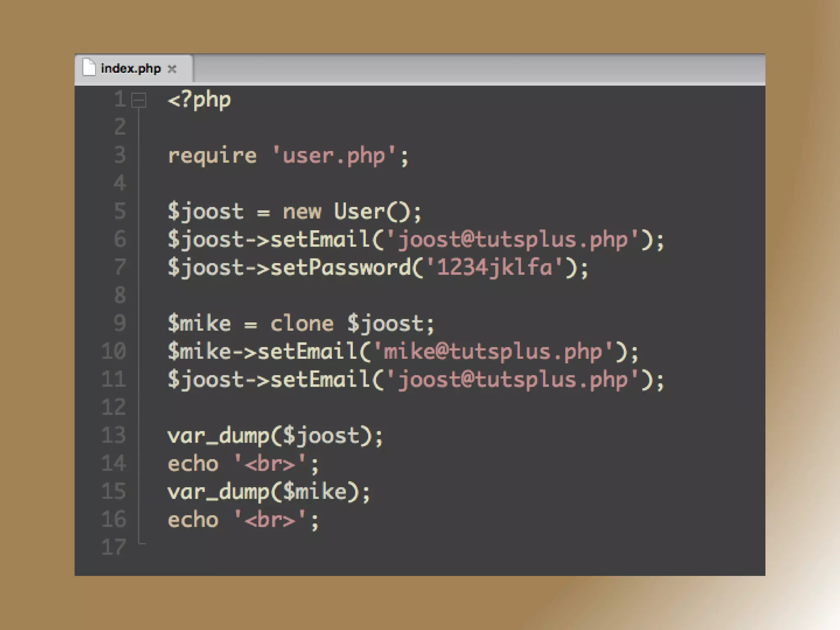
Task: Click the clone keyword on line 9
Action: (301, 324)
